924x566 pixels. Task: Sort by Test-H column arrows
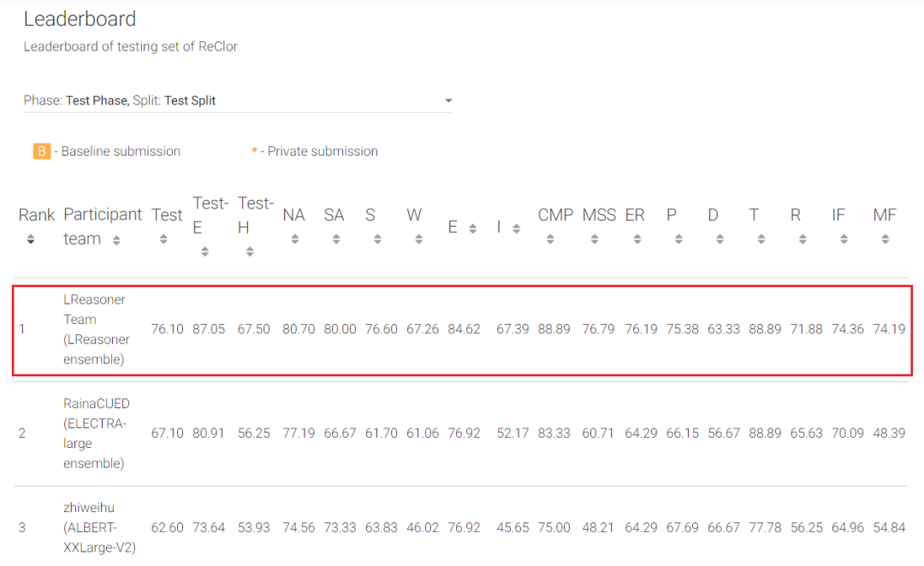tap(250, 251)
